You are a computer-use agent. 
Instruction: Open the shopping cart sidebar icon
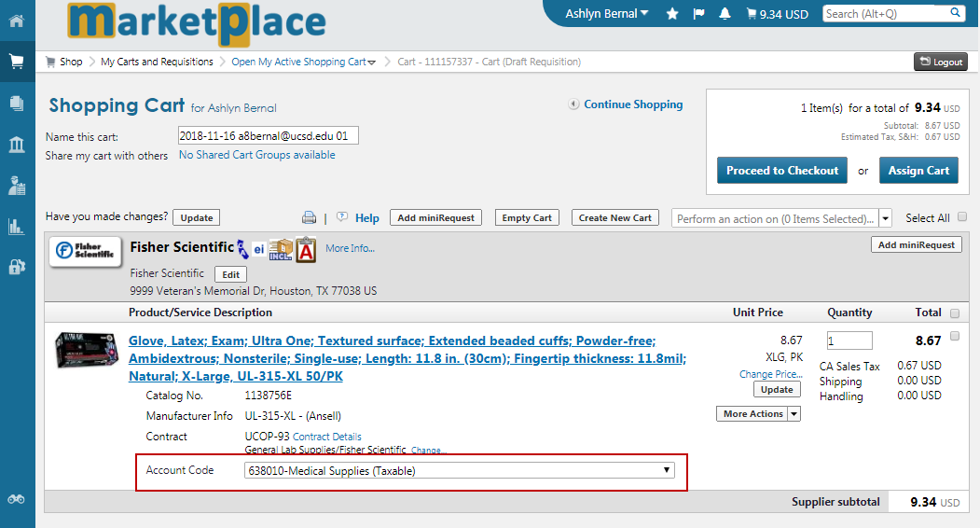click(17, 62)
